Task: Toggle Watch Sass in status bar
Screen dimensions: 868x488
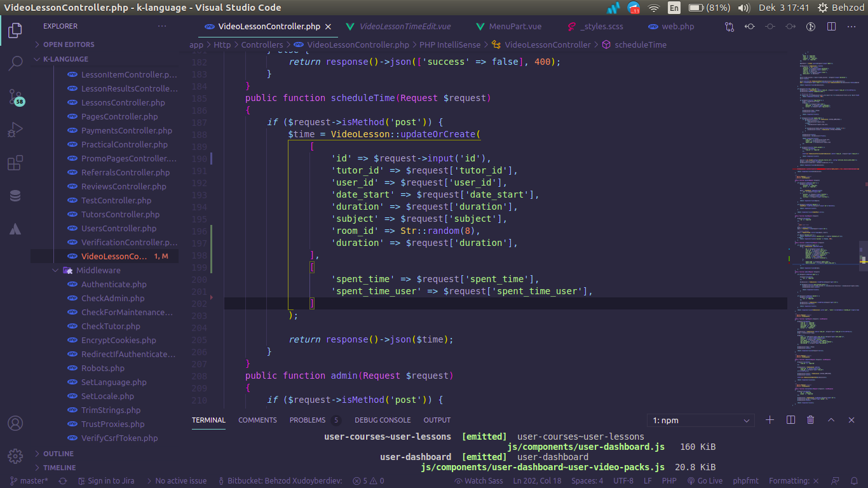Action: pyautogui.click(x=478, y=481)
